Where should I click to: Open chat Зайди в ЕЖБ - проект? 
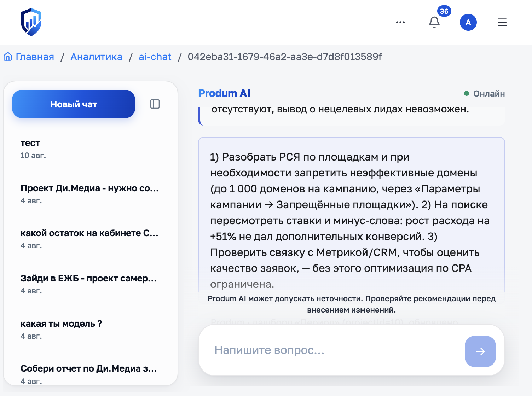tap(90, 284)
